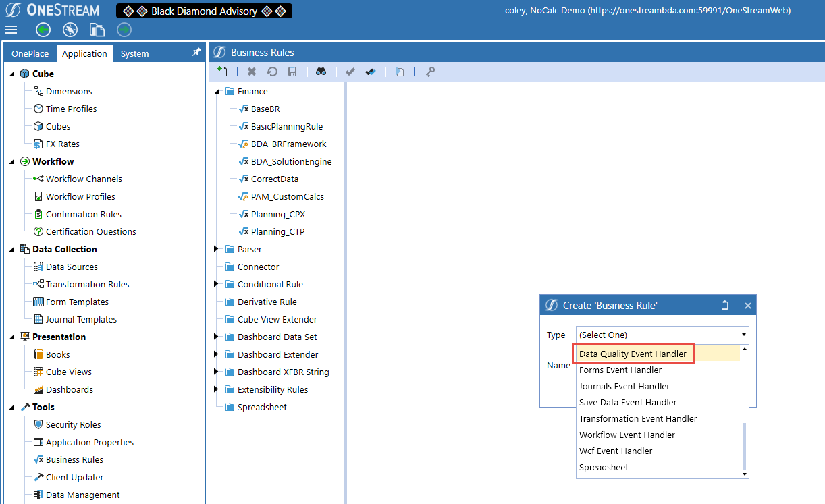
Task: Click the compass navigation icon in header
Action: tap(70, 30)
